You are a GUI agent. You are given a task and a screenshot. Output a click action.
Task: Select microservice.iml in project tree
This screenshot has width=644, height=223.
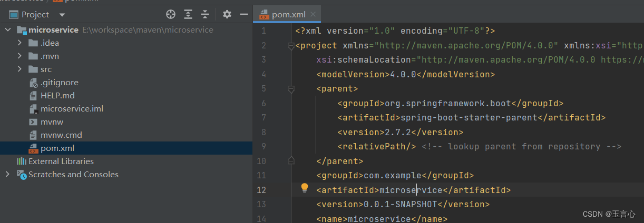pyautogui.click(x=72, y=109)
